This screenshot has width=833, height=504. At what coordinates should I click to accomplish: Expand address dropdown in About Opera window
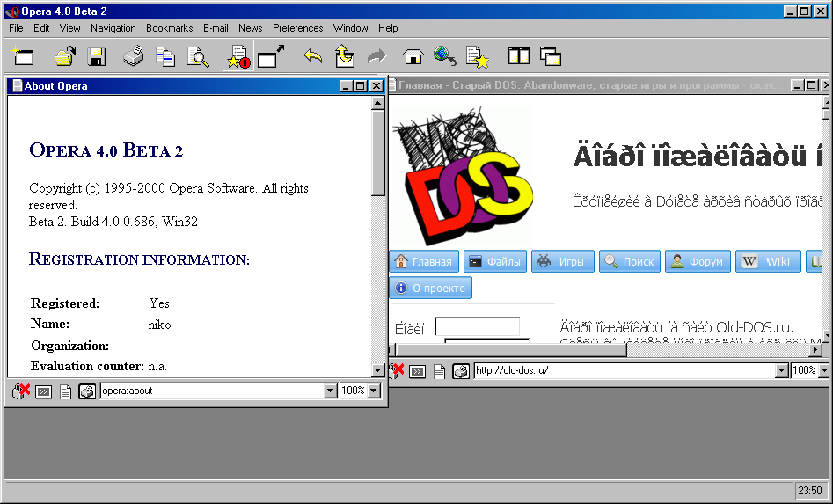pos(331,391)
